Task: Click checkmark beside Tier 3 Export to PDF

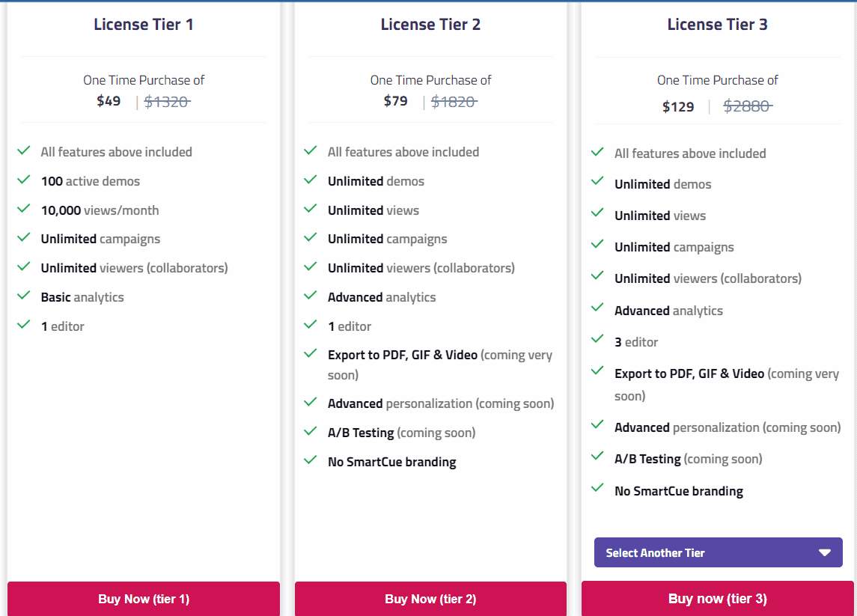Action: (x=597, y=372)
